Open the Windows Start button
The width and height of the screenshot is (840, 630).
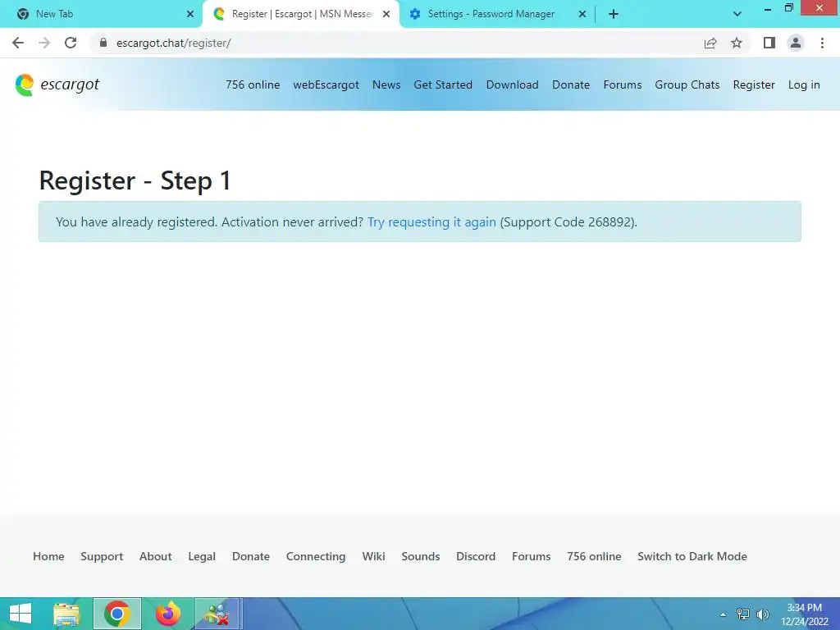[21, 614]
